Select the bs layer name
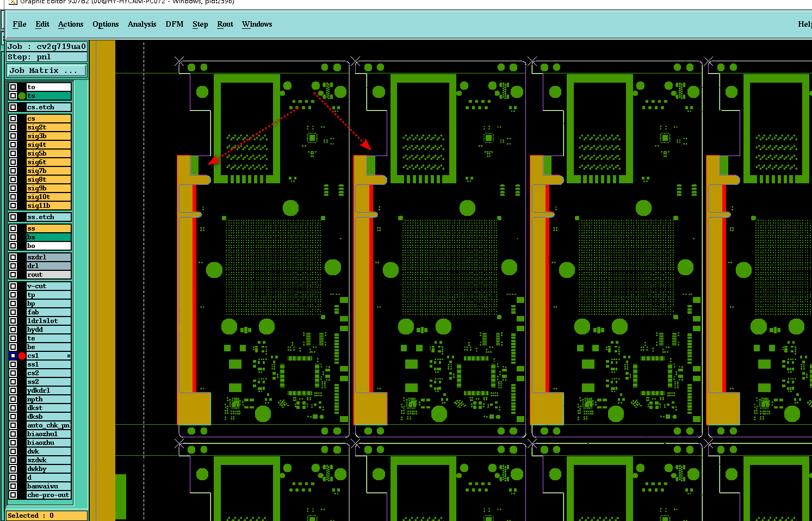 pyautogui.click(x=48, y=237)
